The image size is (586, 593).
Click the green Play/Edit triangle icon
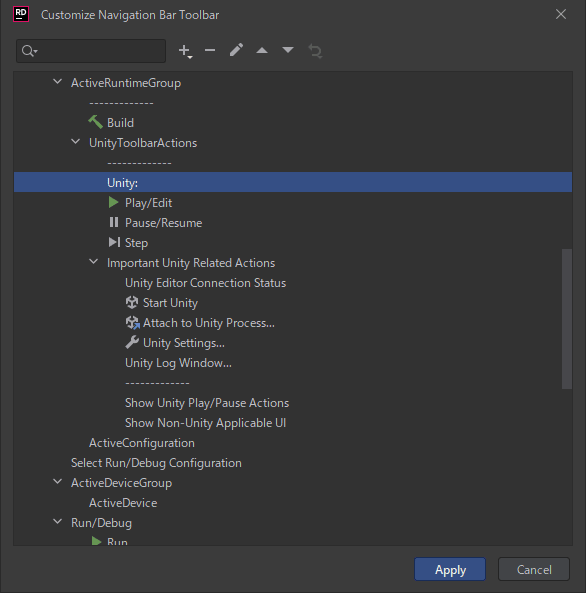point(113,202)
